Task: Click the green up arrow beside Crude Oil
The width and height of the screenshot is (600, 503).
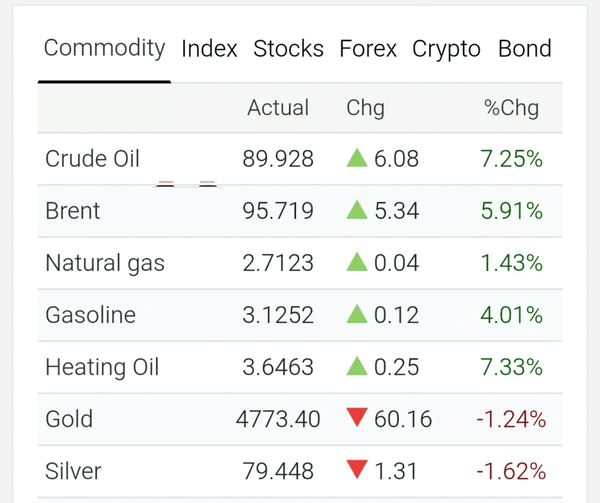Action: (x=357, y=158)
